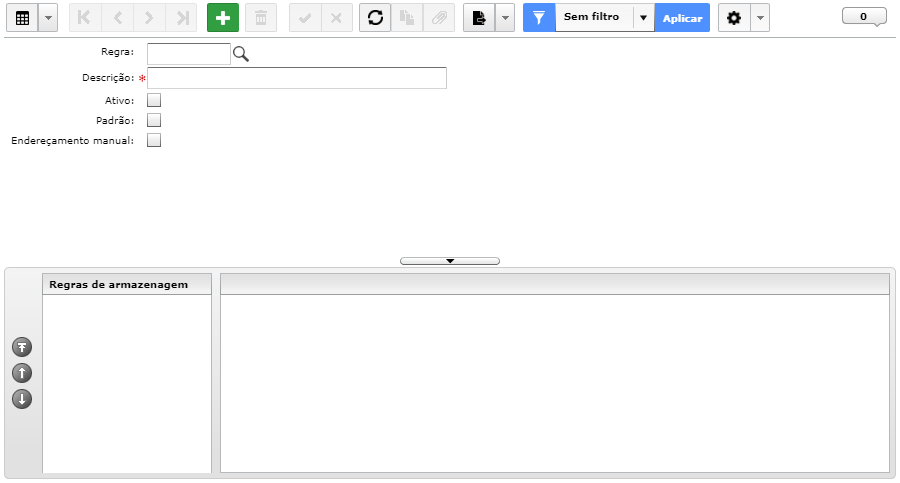Collapse the form using the divider handle
The height and width of the screenshot is (483, 900).
coord(450,261)
